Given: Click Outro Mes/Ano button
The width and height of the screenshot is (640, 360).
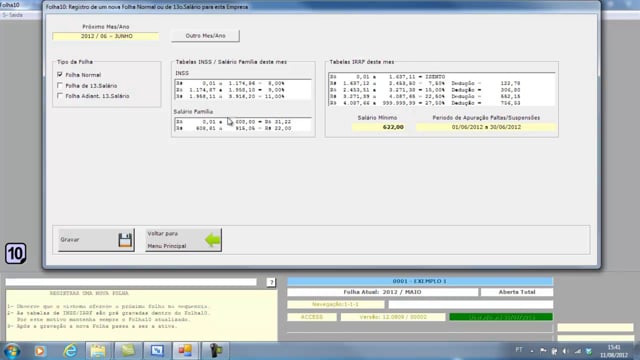Looking at the screenshot, I should pyautogui.click(x=205, y=36).
